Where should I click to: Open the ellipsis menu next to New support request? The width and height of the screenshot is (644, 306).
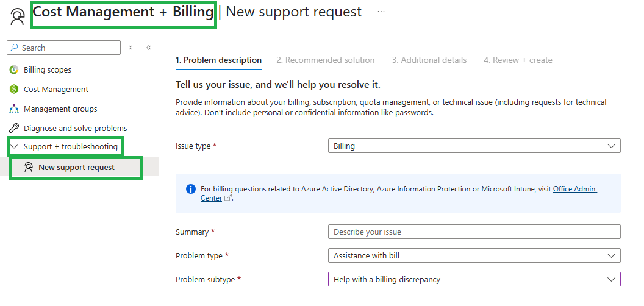(381, 12)
